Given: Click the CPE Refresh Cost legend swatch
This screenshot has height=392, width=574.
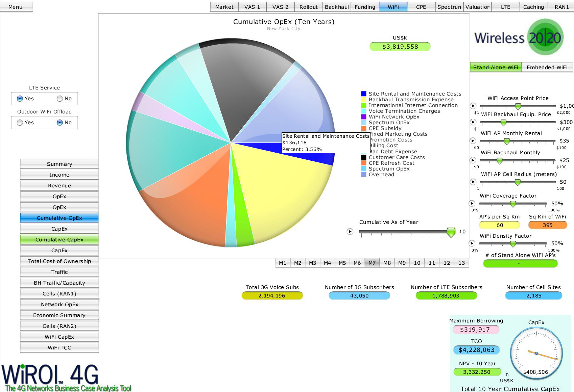Looking at the screenshot, I should tap(364, 163).
